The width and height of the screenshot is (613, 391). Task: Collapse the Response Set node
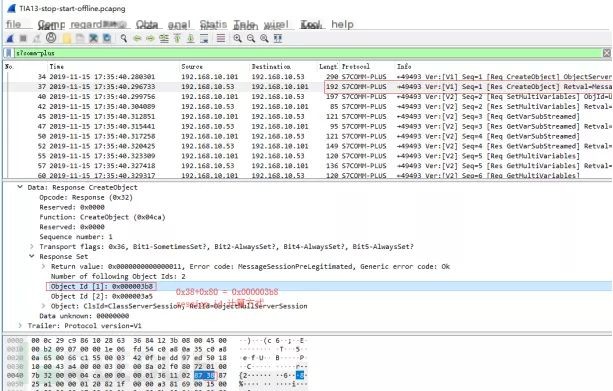(x=32, y=256)
